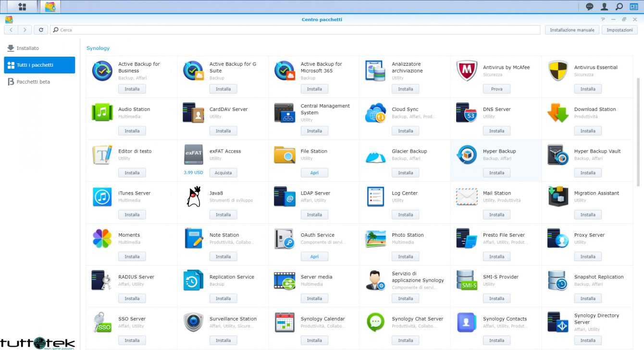Click Apri for OAuth Service
Screen dimensions: 644x350
click(314, 256)
